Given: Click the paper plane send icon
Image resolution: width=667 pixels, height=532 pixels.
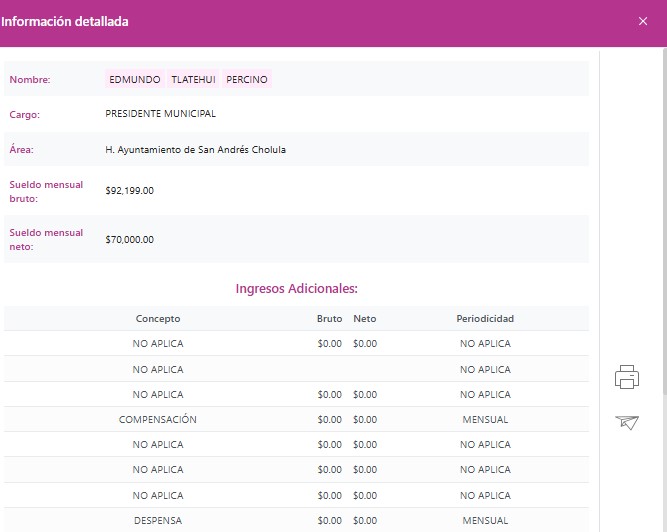Looking at the screenshot, I should coord(627,422).
